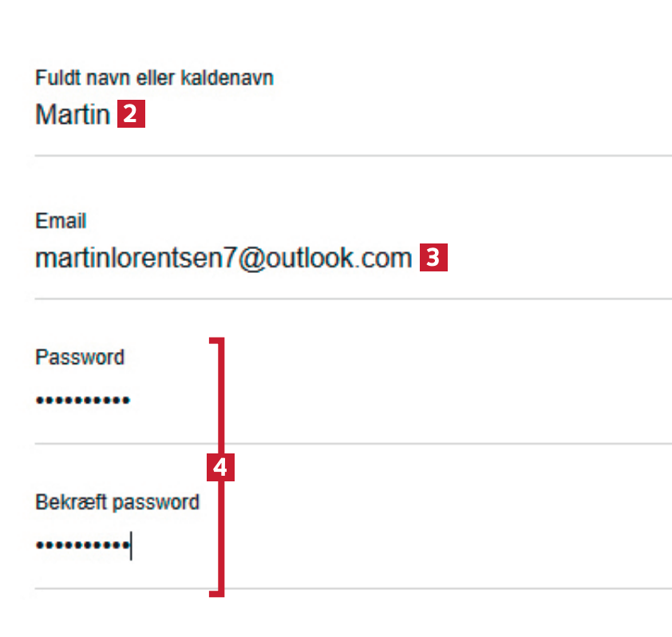
Task: Click the underline below the Martin name
Action: (x=351, y=156)
